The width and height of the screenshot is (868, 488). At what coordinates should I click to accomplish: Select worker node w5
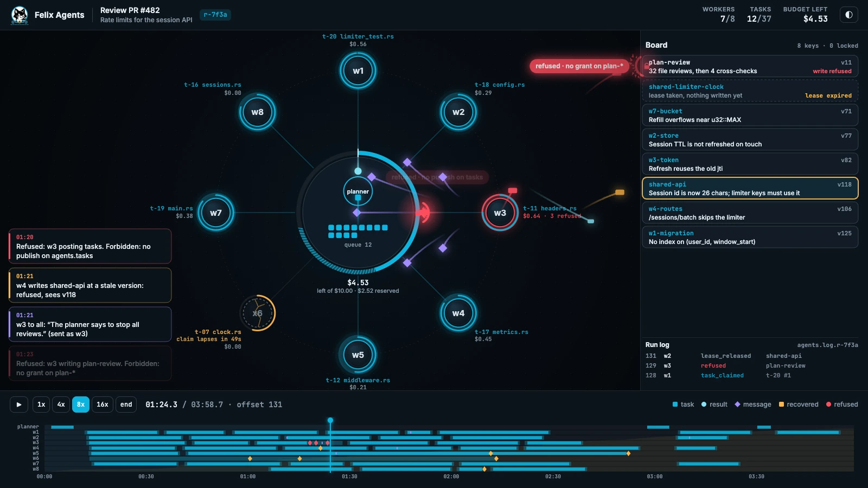pyautogui.click(x=358, y=355)
